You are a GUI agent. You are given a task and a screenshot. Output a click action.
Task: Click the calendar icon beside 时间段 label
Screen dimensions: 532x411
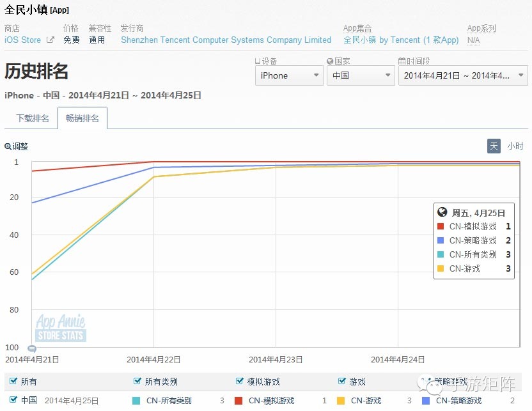point(402,61)
